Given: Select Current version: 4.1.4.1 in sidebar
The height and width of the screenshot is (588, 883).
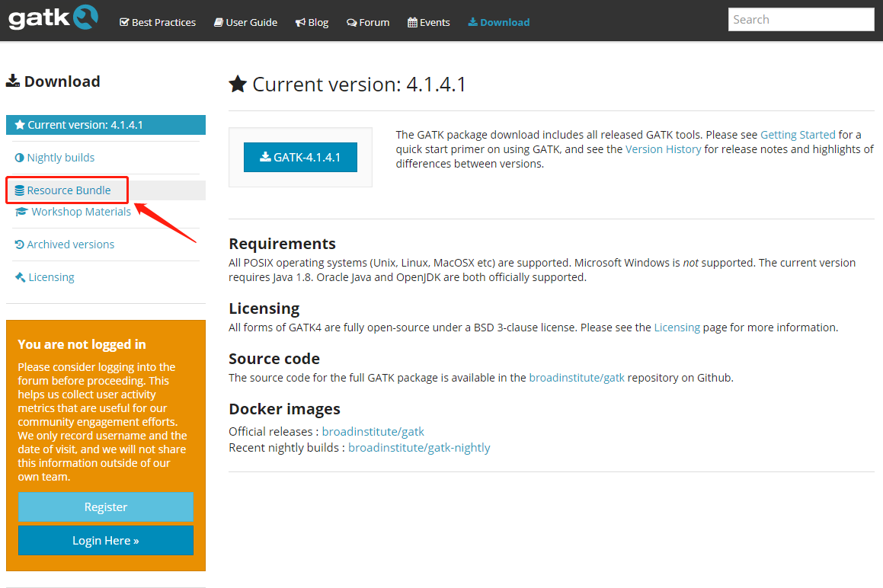Looking at the screenshot, I should click(106, 125).
